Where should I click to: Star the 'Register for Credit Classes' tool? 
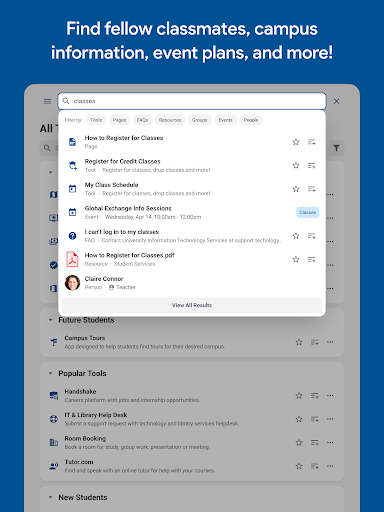[x=296, y=166]
